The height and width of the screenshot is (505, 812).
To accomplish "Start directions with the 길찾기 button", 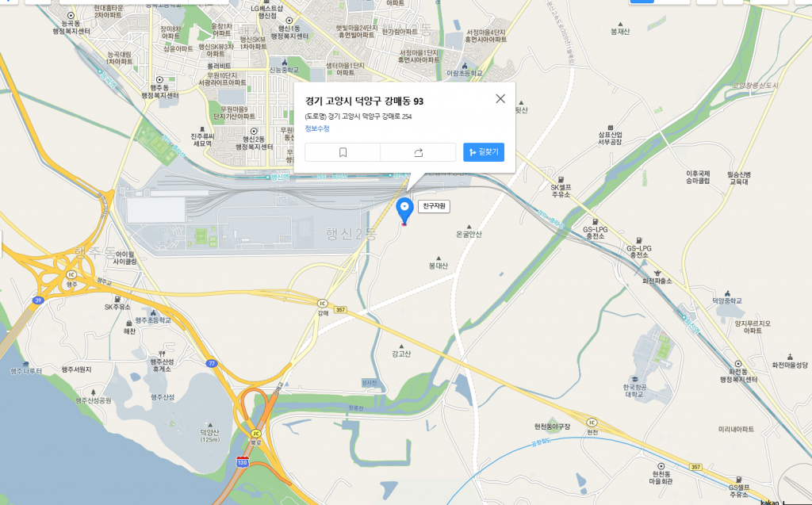I will tap(484, 152).
